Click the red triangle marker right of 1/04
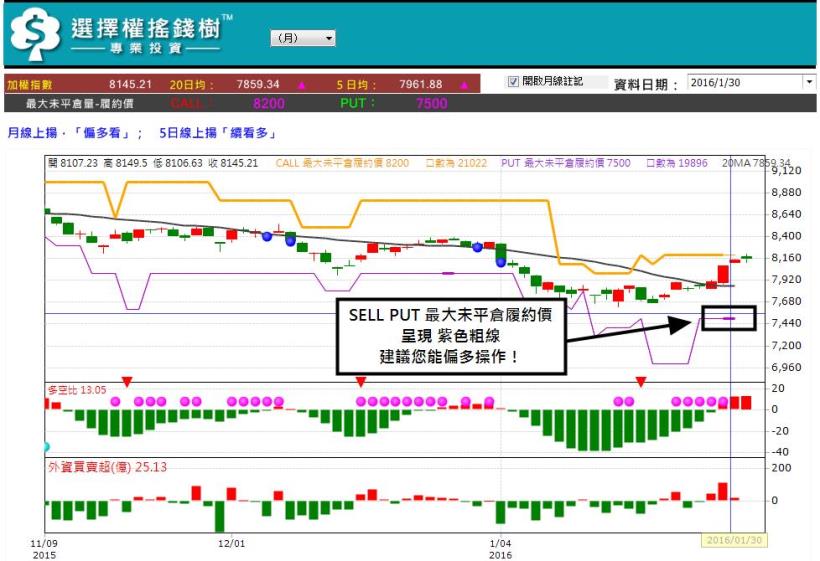This screenshot has width=820, height=561. click(641, 382)
